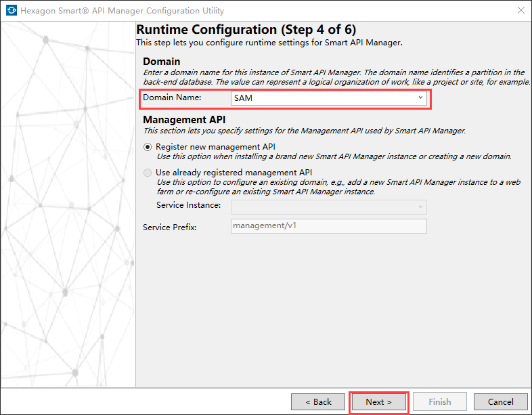Click the network graphic on left panel
The image size is (532, 415).
tap(68, 203)
